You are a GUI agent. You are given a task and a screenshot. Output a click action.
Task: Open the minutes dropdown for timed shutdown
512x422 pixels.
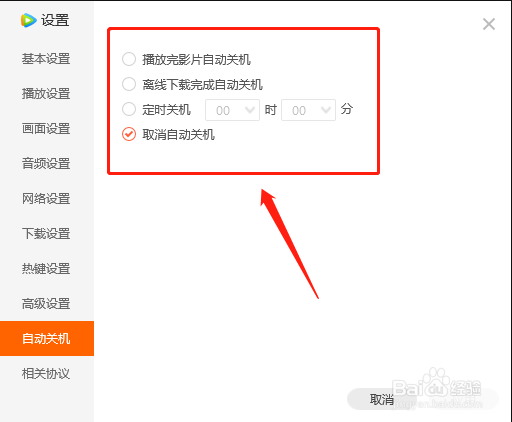point(308,110)
